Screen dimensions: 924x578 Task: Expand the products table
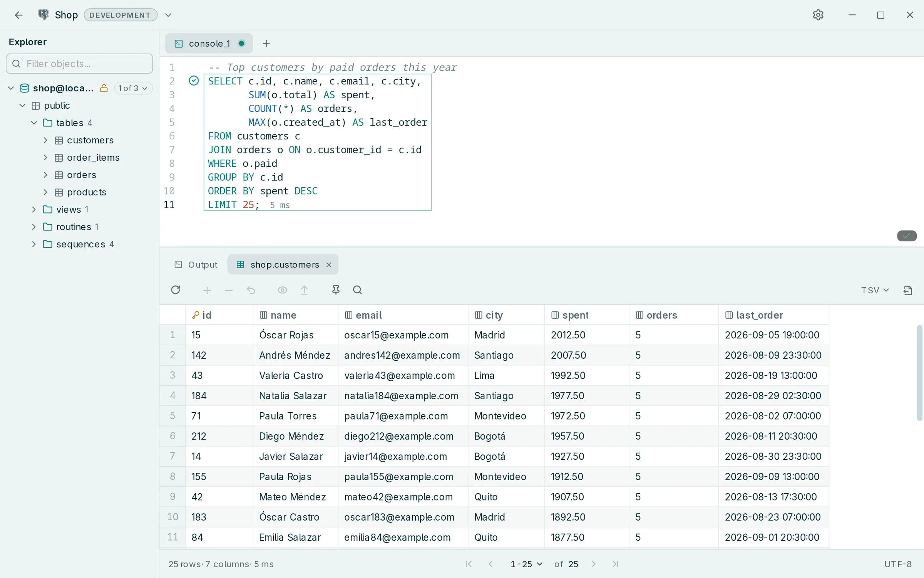pos(45,192)
